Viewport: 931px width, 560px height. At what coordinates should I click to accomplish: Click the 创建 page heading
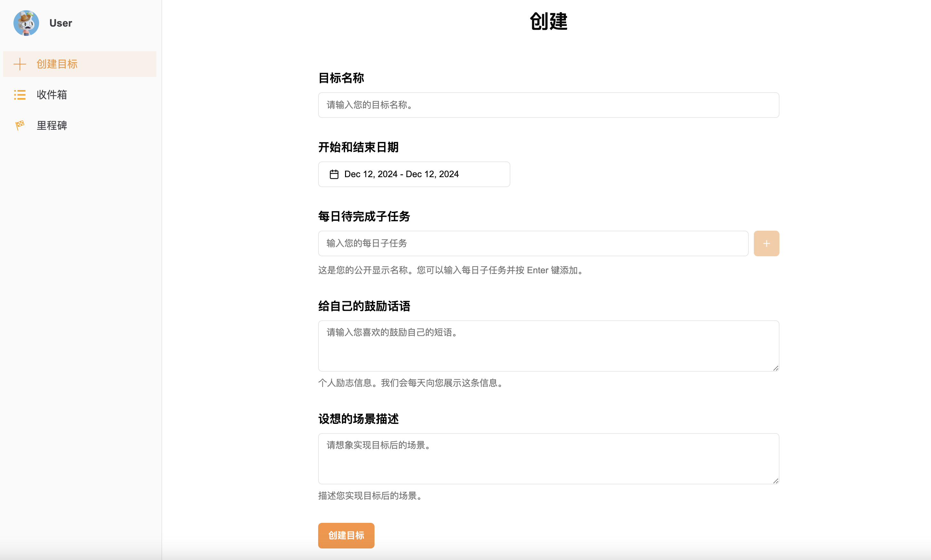[x=548, y=21]
